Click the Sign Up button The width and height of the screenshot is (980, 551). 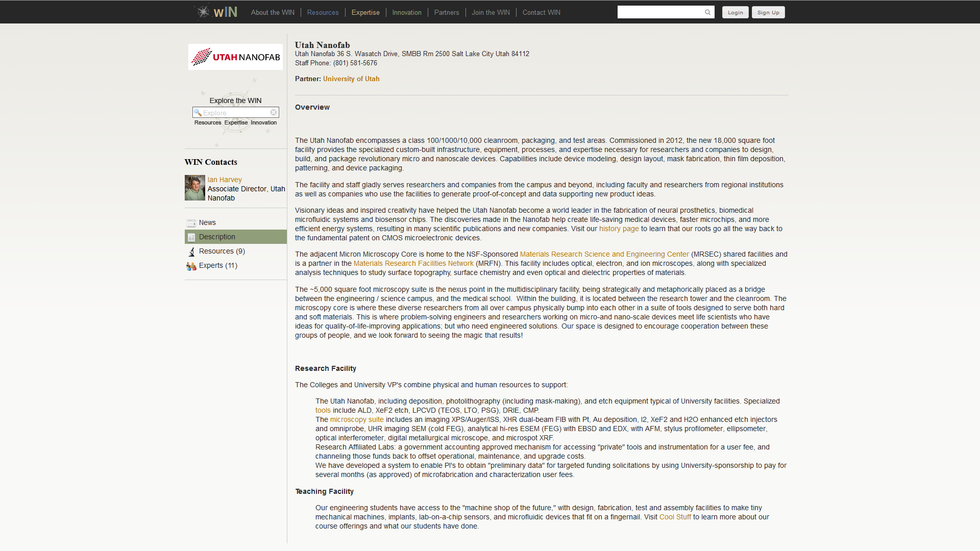768,12
